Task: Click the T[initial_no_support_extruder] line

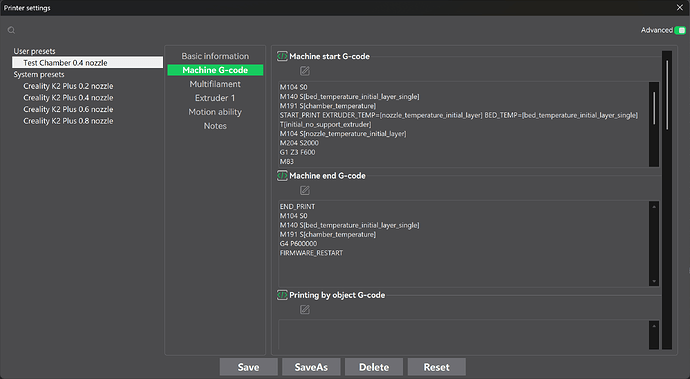Action: 325,124
